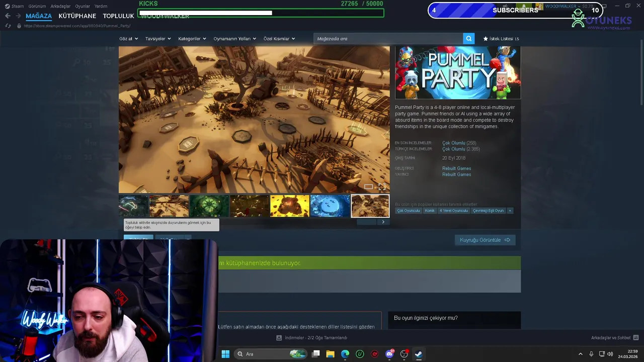This screenshot has width=644, height=362.
Task: Open Çok Olumlu Turkish reviews link (2.385)
Action: click(454, 149)
